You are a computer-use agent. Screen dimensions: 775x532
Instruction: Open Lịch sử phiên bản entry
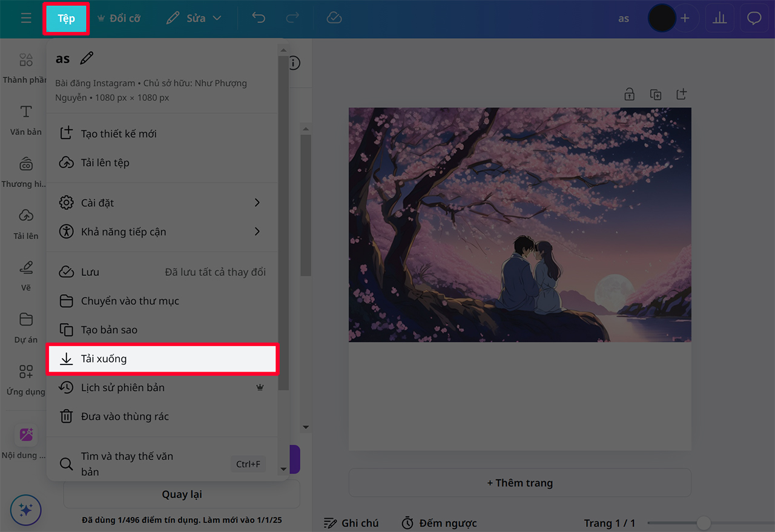(x=162, y=387)
